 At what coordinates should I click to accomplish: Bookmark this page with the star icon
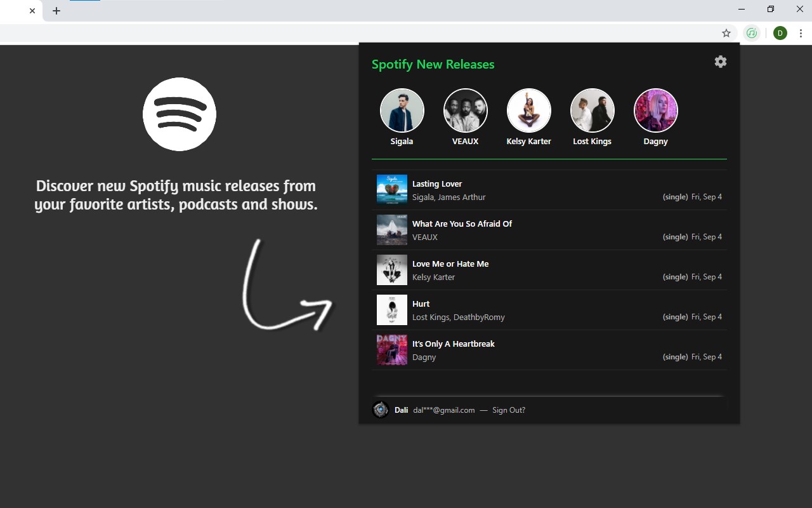(x=726, y=33)
